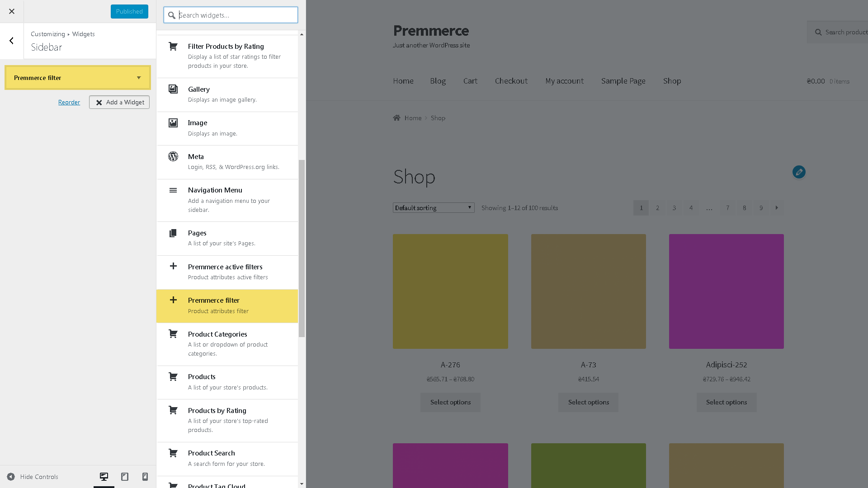Switch to mobile preview mode icon
Image resolution: width=868 pixels, height=488 pixels.
pyautogui.click(x=145, y=477)
